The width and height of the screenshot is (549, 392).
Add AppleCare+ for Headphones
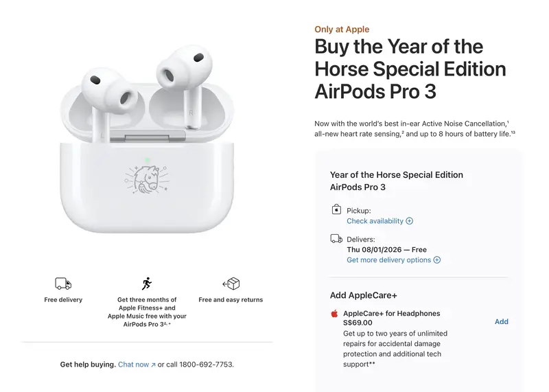502,322
